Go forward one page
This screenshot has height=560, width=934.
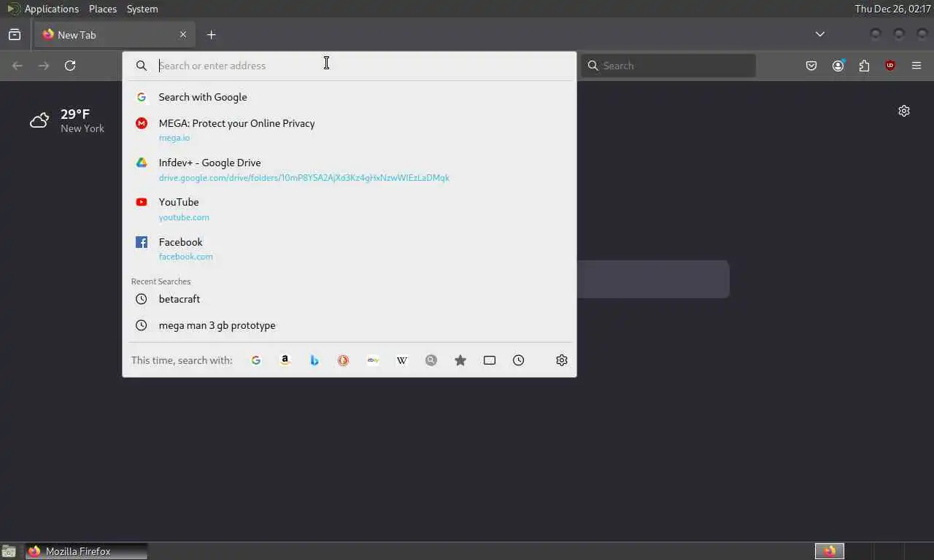point(44,66)
